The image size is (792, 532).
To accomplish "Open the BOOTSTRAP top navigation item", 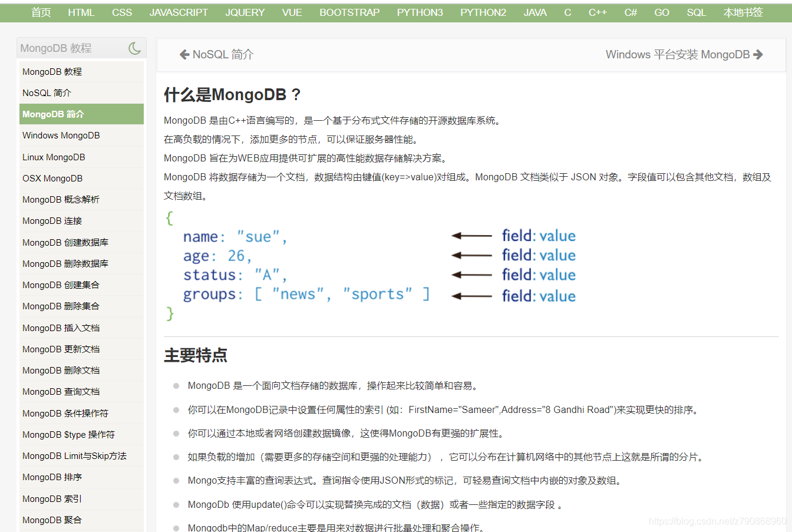I will [349, 12].
